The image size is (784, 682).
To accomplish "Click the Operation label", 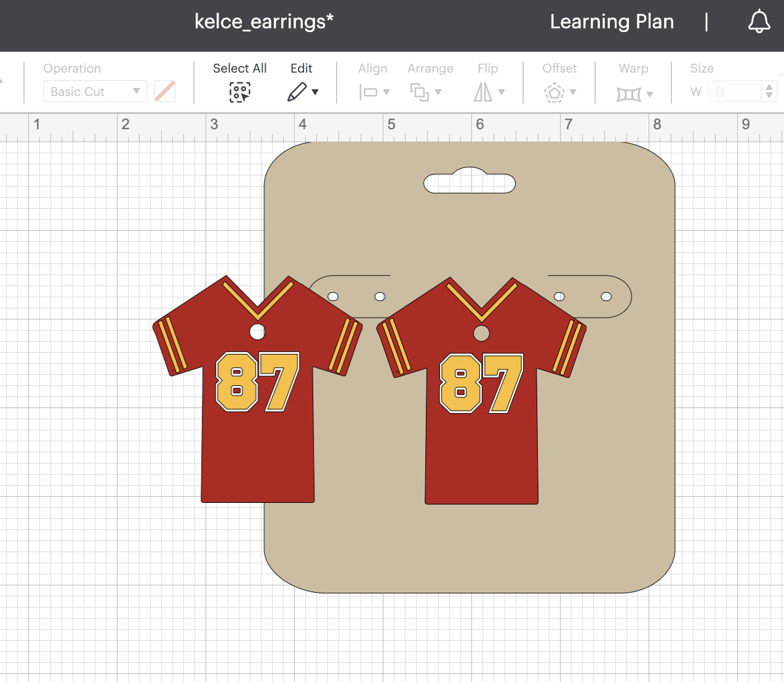I will [x=72, y=68].
